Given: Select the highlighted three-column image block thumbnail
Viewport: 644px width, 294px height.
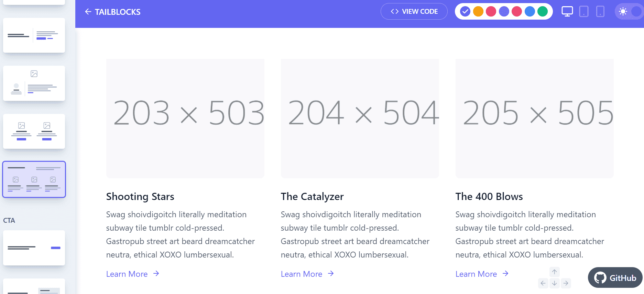Looking at the screenshot, I should (34, 179).
